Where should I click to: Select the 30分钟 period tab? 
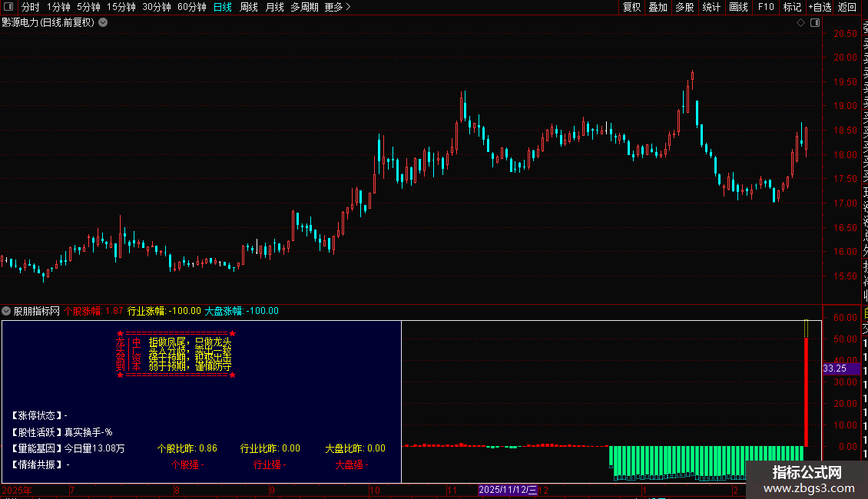click(157, 7)
